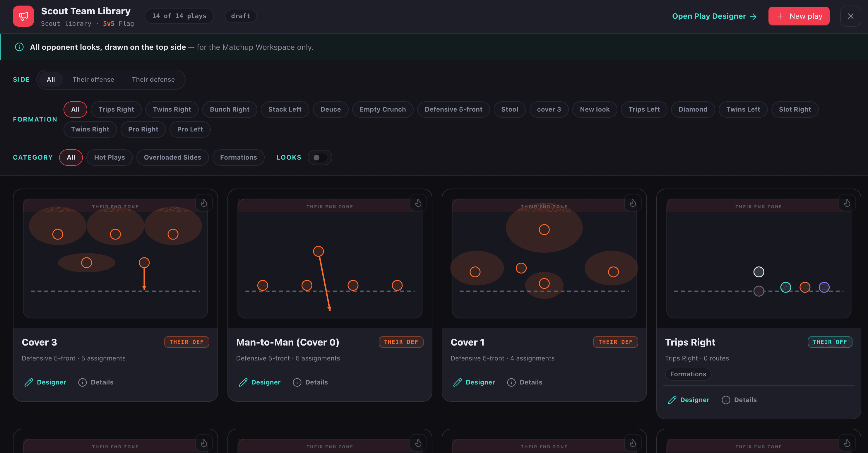Open Man-to-Man (Cover 0) in Designer
Image resolution: width=868 pixels, height=453 pixels.
(259, 382)
